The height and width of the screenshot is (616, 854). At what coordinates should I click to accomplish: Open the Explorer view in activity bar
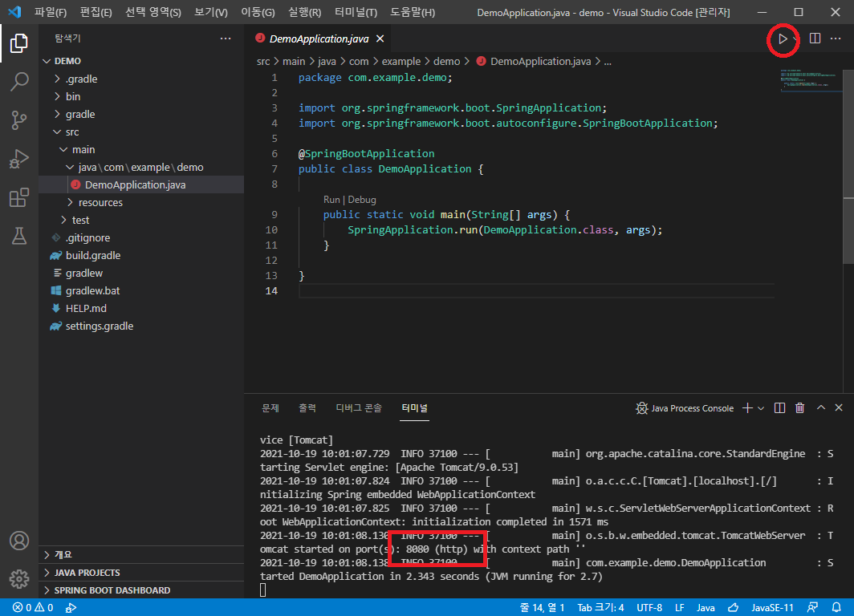19,43
